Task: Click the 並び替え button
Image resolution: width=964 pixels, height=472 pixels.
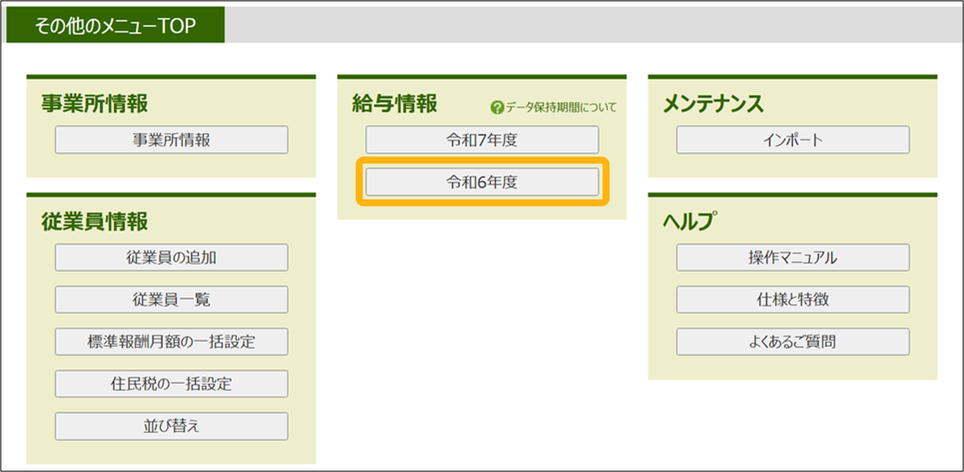Action: [x=171, y=425]
